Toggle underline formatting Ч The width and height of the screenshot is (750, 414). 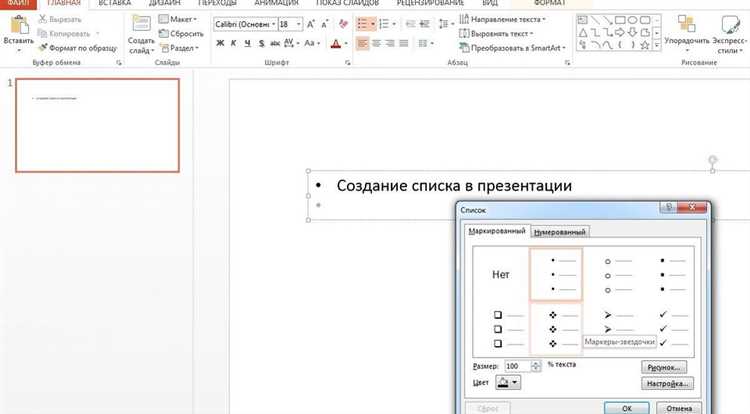(x=247, y=43)
